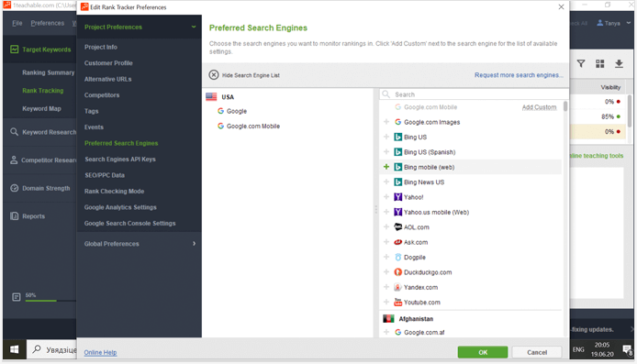Image resolution: width=637 pixels, height=364 pixels.
Task: Click the task list icon near 50% progress
Action: [17, 297]
